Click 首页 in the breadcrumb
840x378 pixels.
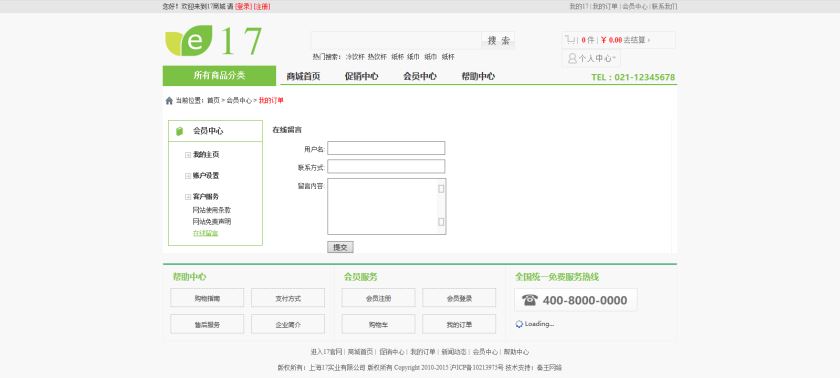coord(213,101)
